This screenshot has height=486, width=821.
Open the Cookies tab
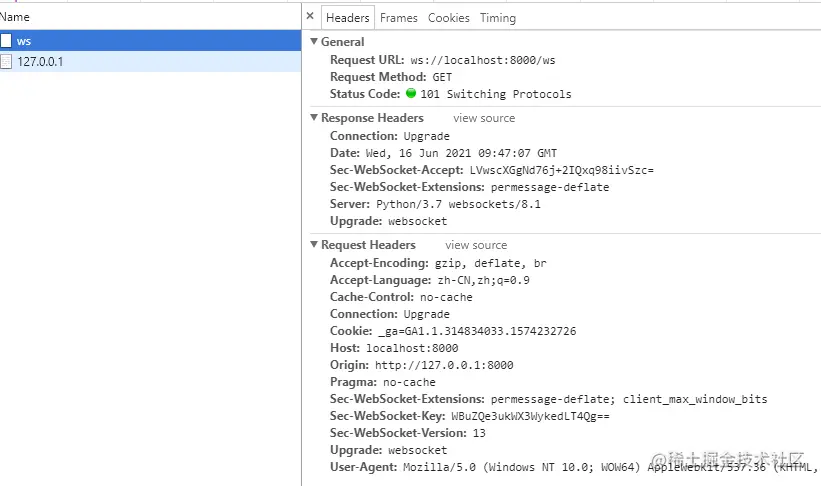[x=449, y=18]
